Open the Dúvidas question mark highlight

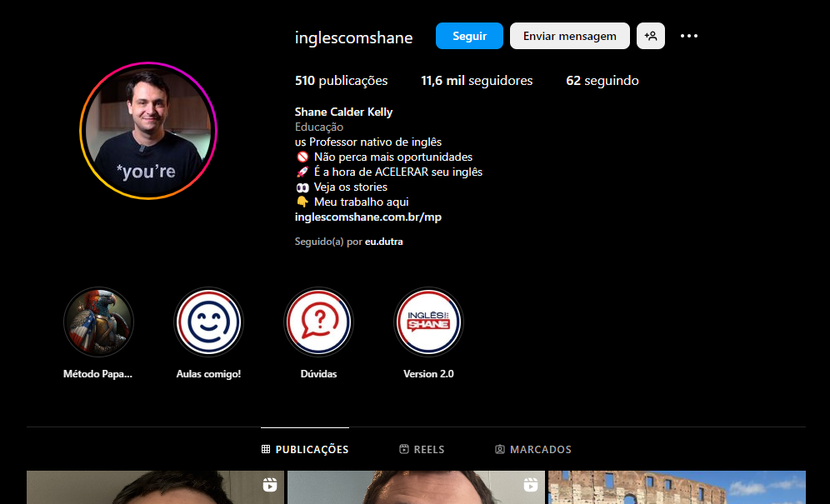tap(318, 322)
